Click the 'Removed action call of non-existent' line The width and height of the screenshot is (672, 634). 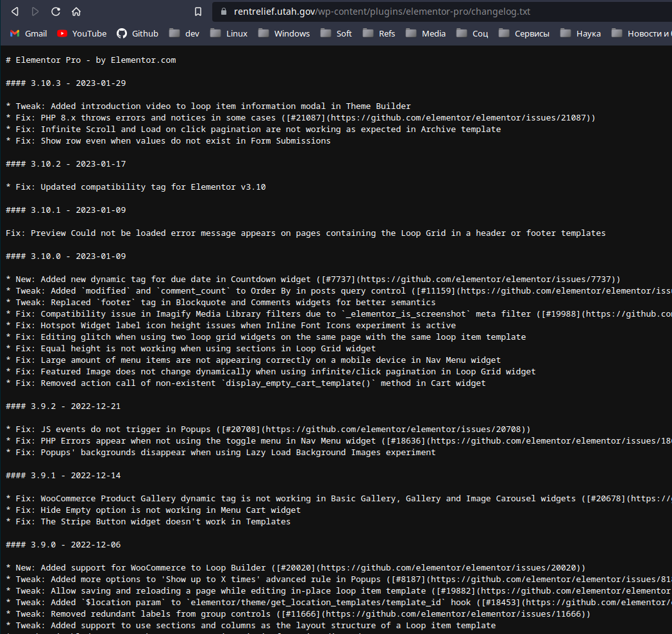(246, 384)
